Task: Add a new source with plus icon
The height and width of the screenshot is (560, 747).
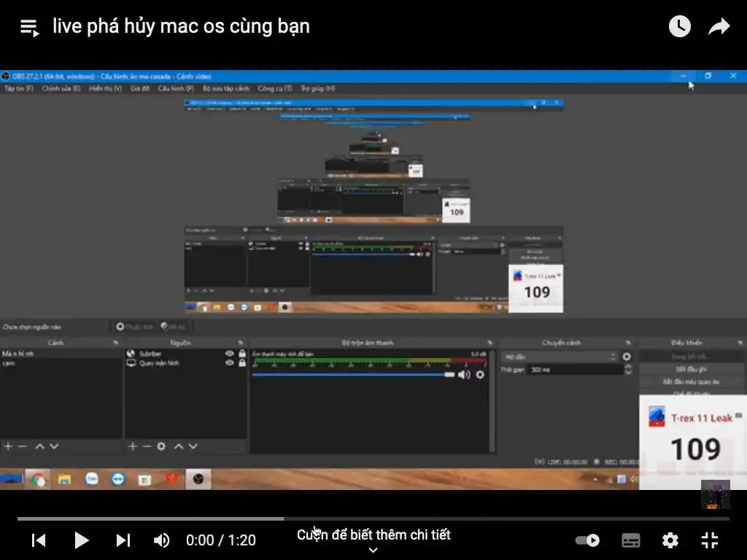Action: click(x=133, y=446)
